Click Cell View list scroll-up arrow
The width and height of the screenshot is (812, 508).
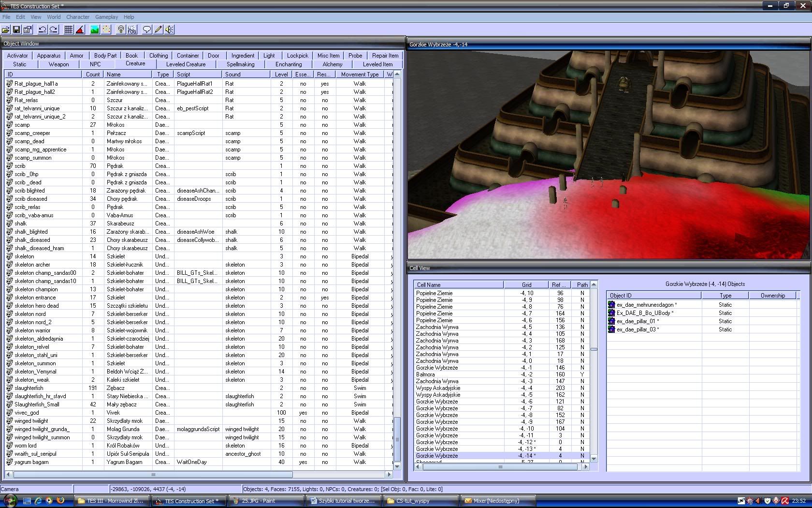594,284
